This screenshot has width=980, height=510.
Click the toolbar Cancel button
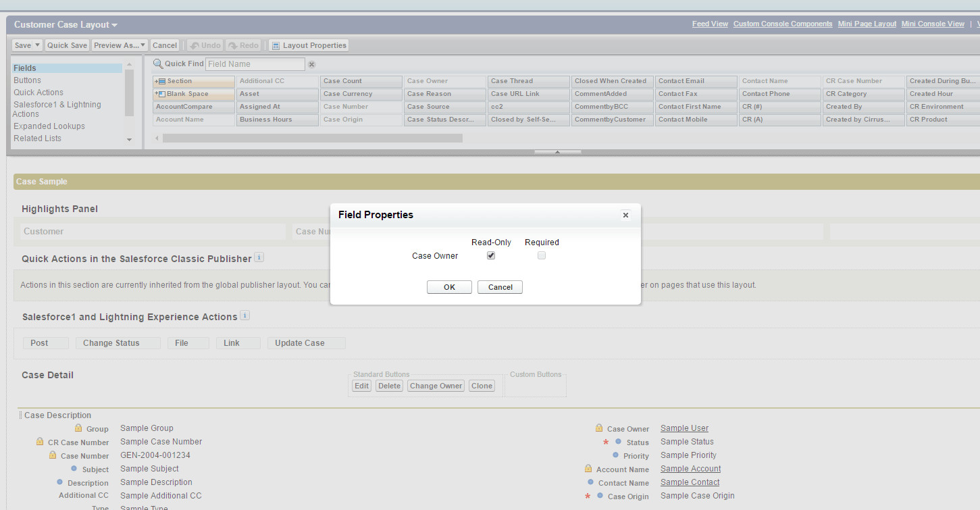(164, 45)
